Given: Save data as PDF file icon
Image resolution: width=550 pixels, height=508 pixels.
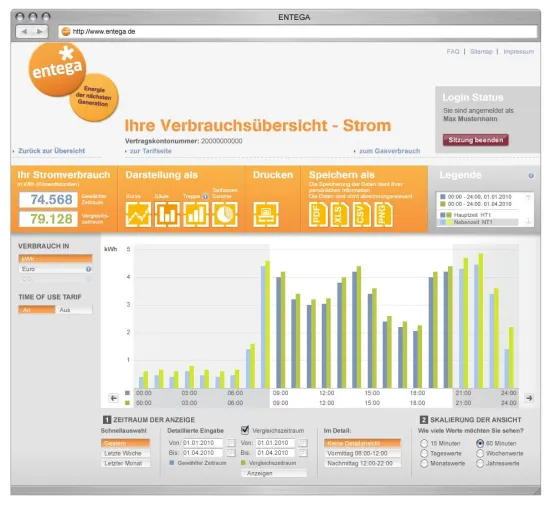Looking at the screenshot, I should (x=318, y=214).
